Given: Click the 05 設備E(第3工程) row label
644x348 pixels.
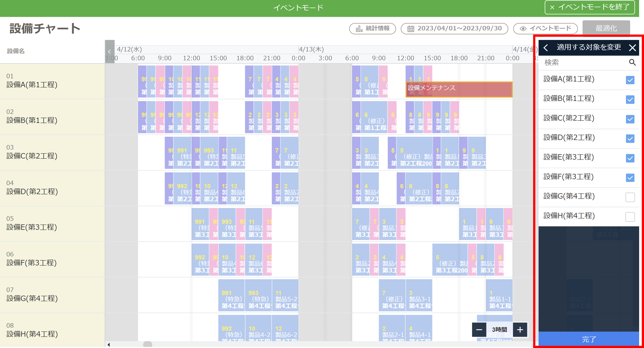Looking at the screenshot, I should [52, 224].
